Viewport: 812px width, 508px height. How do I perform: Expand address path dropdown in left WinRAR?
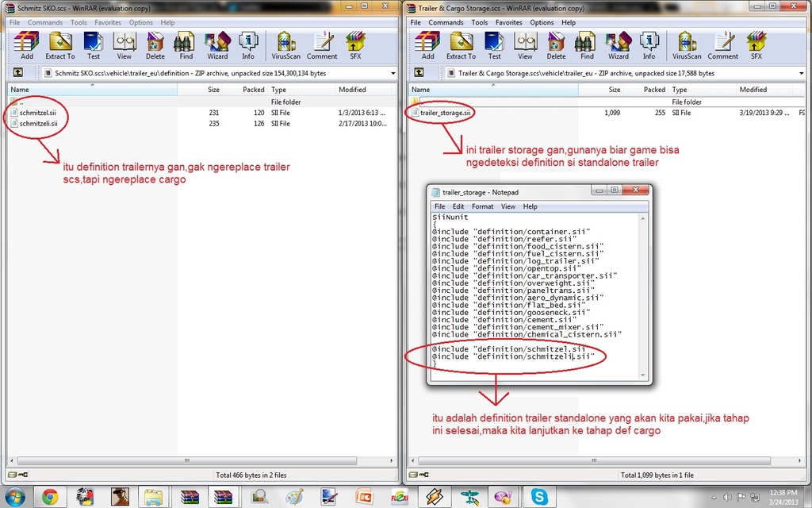point(393,73)
